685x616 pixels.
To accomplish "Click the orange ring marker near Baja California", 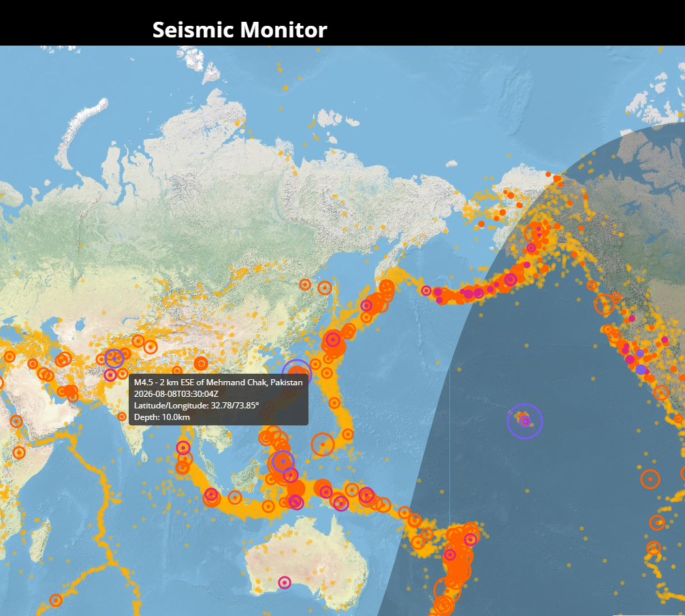I will 661,392.
